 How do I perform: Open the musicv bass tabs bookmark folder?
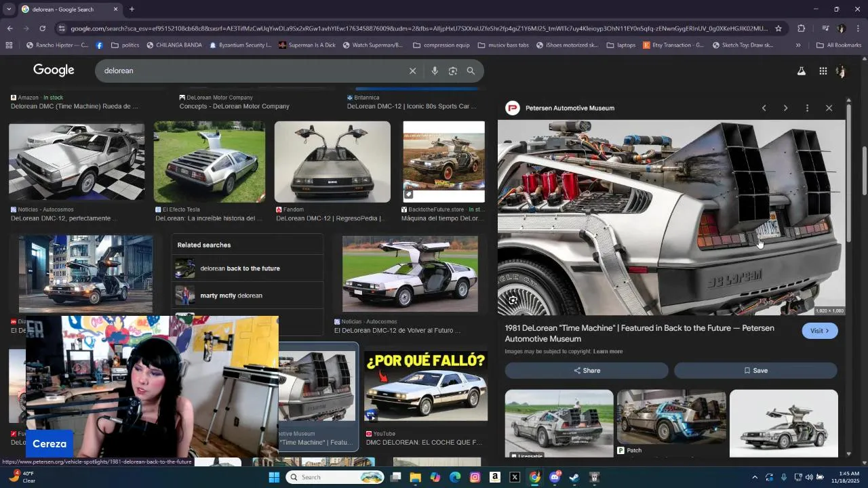tap(502, 45)
